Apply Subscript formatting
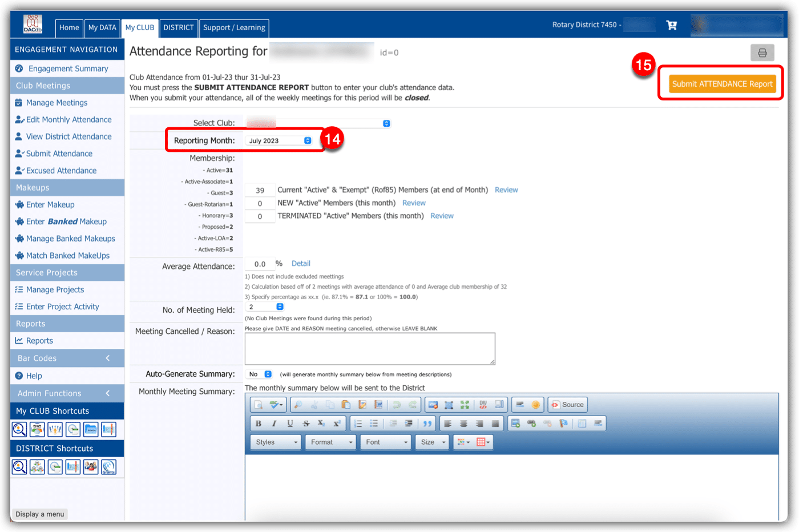The height and width of the screenshot is (532, 799). [x=321, y=424]
